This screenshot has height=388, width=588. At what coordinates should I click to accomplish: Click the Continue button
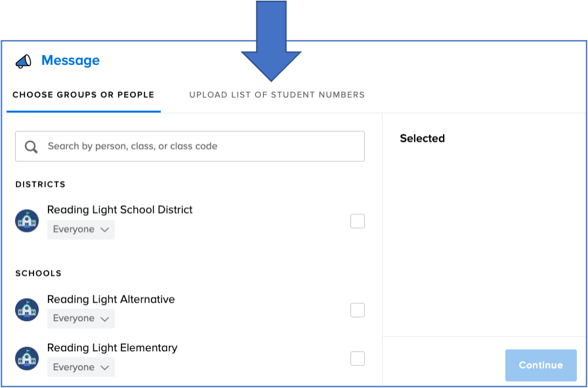click(541, 365)
